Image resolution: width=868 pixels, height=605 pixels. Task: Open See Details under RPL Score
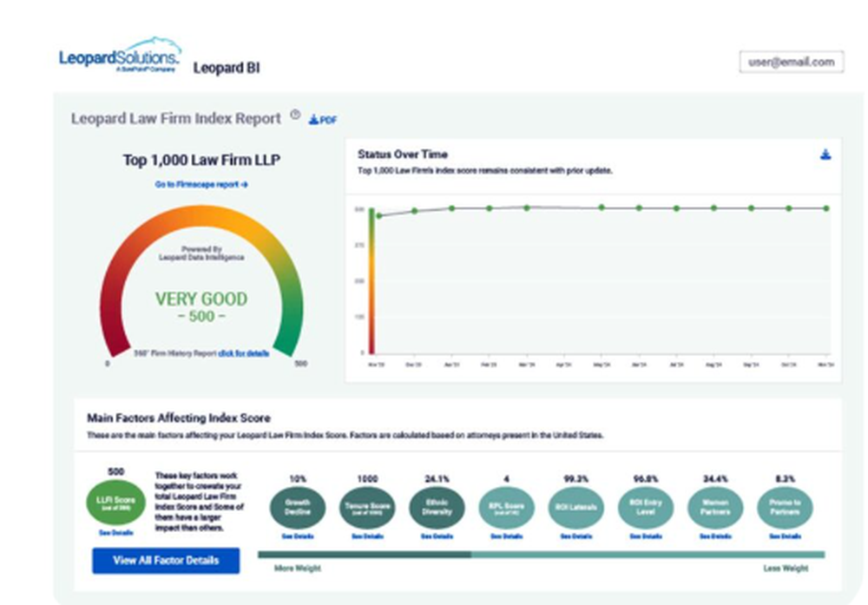tap(507, 536)
